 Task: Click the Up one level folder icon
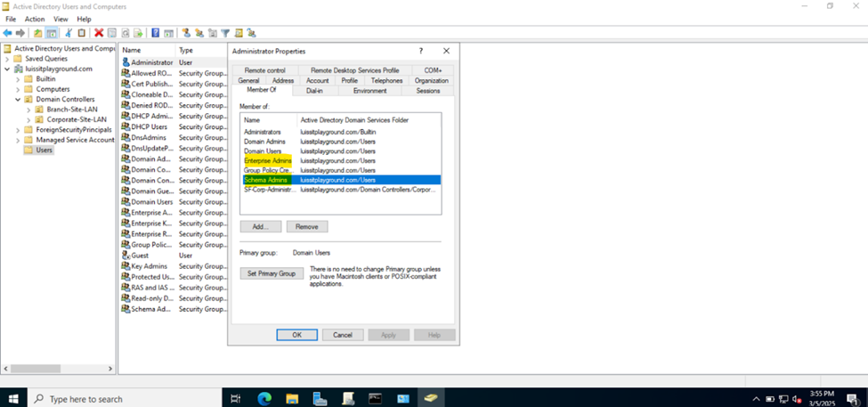pyautogui.click(x=37, y=33)
